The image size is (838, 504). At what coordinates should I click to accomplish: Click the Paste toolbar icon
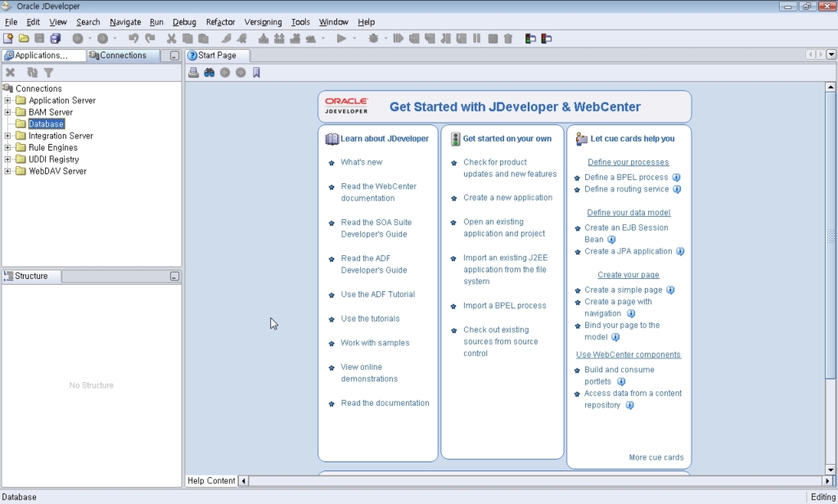[x=203, y=38]
